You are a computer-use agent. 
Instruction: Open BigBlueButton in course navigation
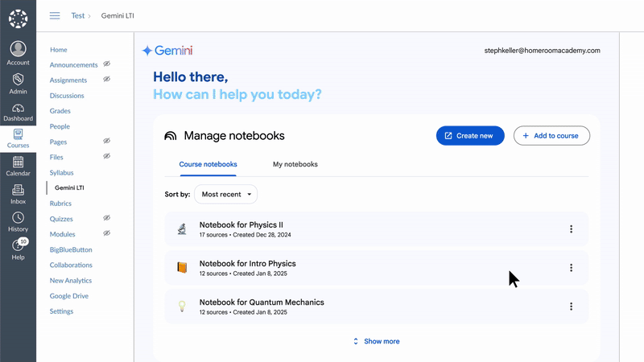coord(71,249)
